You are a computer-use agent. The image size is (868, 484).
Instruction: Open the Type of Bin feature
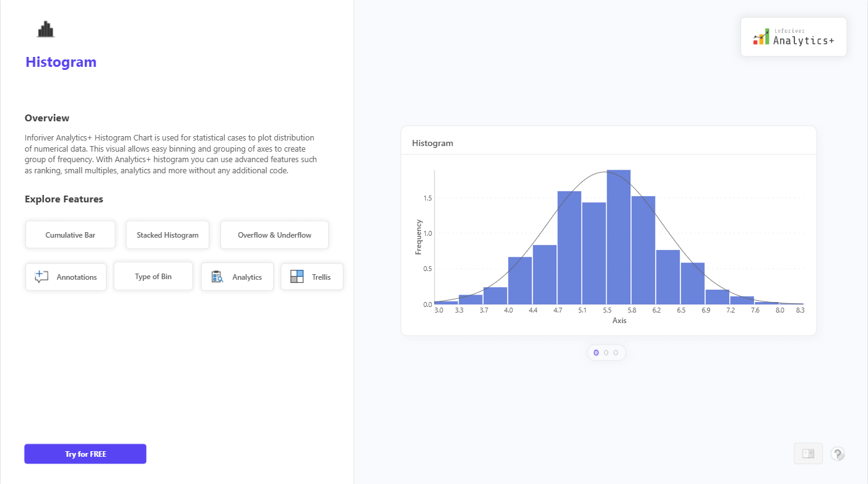click(153, 277)
